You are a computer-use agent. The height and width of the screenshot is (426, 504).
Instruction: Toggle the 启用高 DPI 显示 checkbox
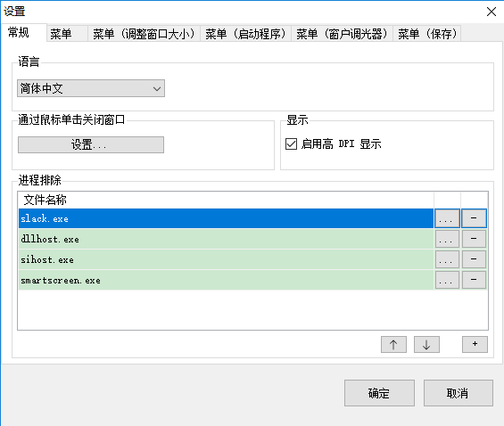(291, 143)
